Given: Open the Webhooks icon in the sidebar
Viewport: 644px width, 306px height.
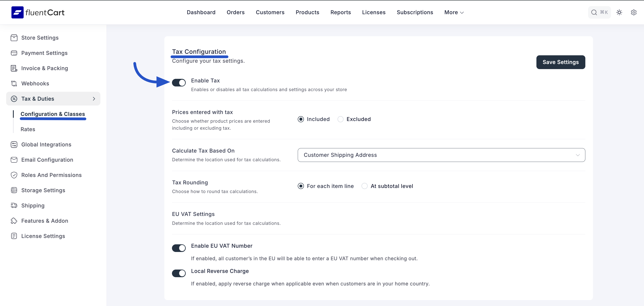Looking at the screenshot, I should (x=14, y=83).
